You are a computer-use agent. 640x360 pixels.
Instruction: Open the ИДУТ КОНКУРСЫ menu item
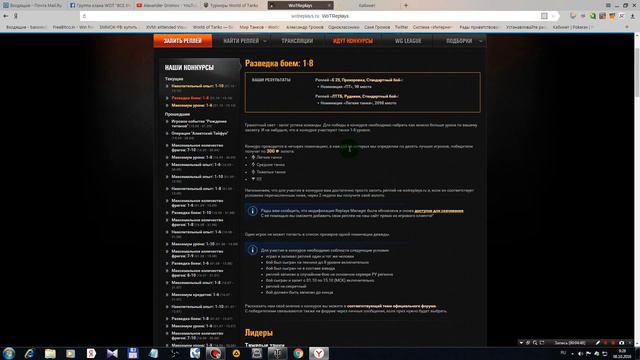tap(353, 41)
